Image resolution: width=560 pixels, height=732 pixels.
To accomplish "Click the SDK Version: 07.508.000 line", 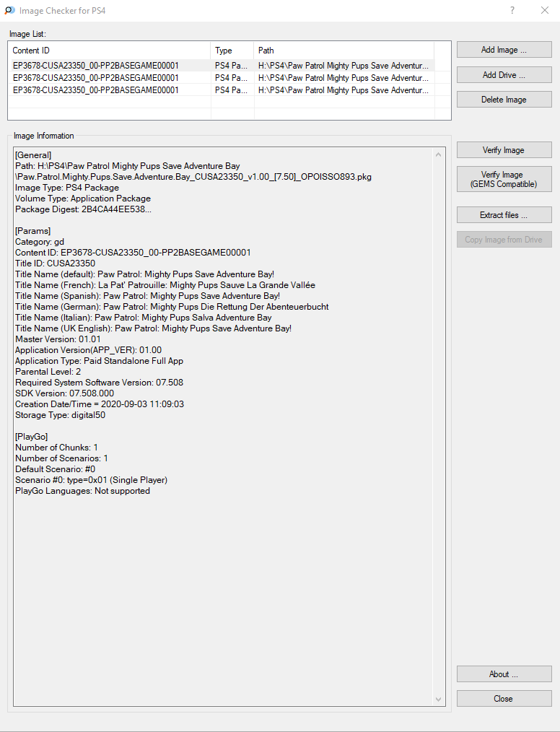I will [x=64, y=393].
